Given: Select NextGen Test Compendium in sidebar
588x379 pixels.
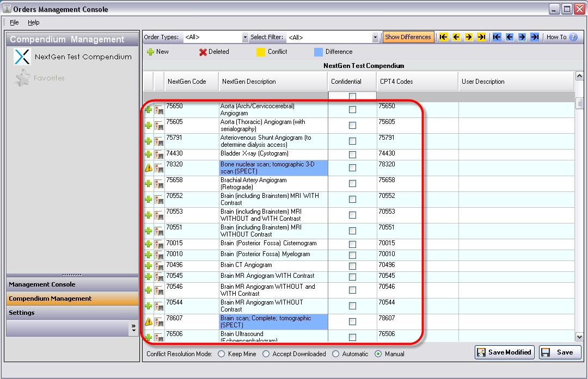Looking at the screenshot, I should [83, 57].
